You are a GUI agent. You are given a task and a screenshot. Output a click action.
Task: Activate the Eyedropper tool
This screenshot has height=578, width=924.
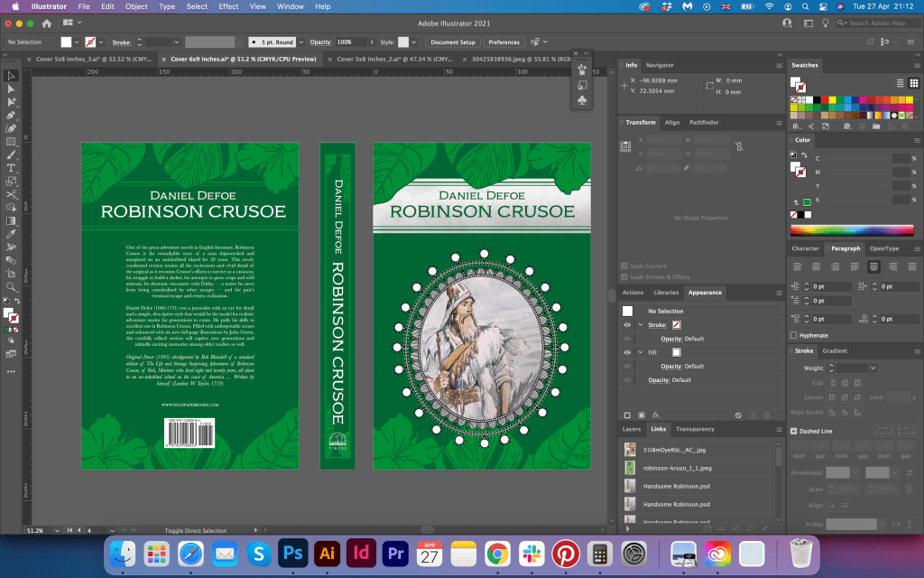11,233
